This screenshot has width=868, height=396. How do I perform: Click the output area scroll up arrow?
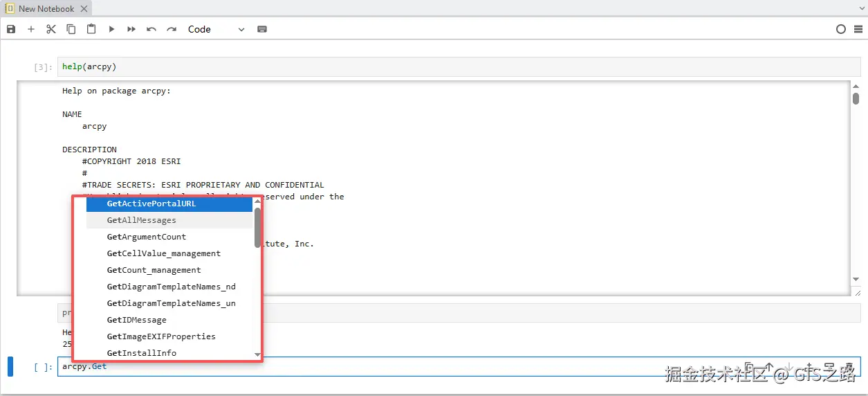coord(856,87)
